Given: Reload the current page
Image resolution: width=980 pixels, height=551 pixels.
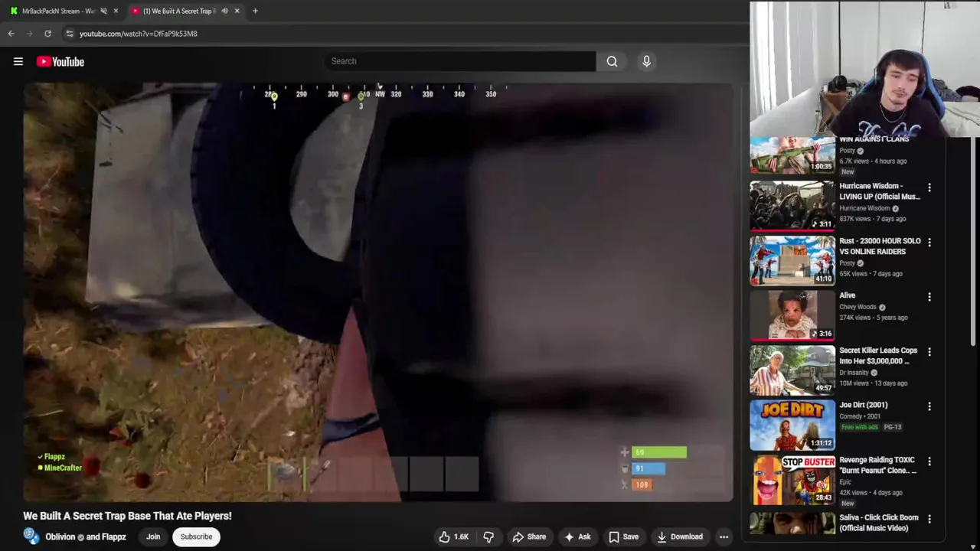Looking at the screenshot, I should coord(47,34).
